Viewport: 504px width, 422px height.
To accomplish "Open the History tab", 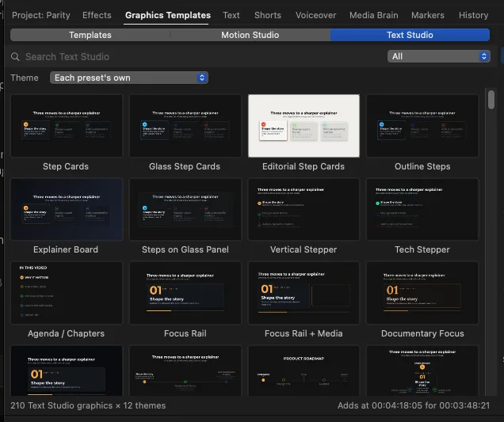I will (473, 15).
